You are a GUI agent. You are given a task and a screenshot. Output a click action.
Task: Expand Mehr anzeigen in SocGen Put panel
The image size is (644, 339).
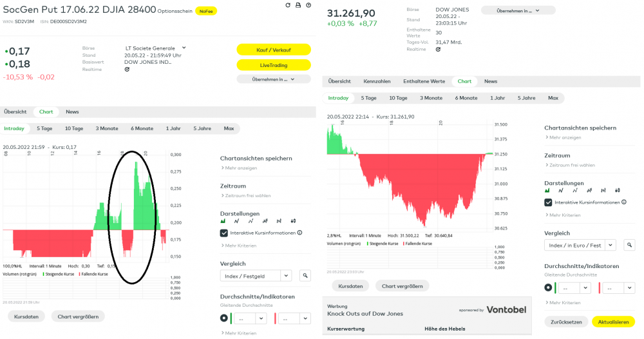tap(239, 168)
